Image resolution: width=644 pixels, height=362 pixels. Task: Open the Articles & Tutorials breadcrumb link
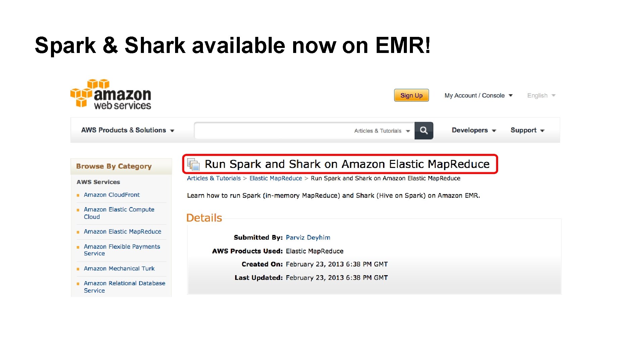pyautogui.click(x=213, y=178)
